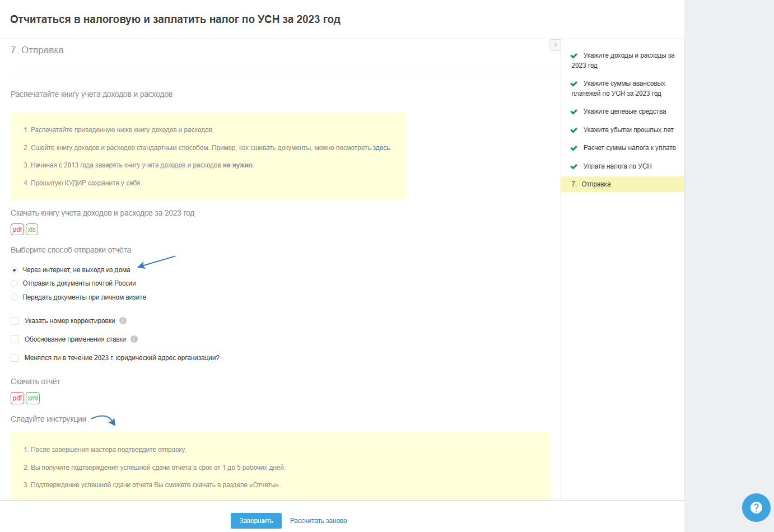Download the income-expense book as PDF

coord(17,230)
